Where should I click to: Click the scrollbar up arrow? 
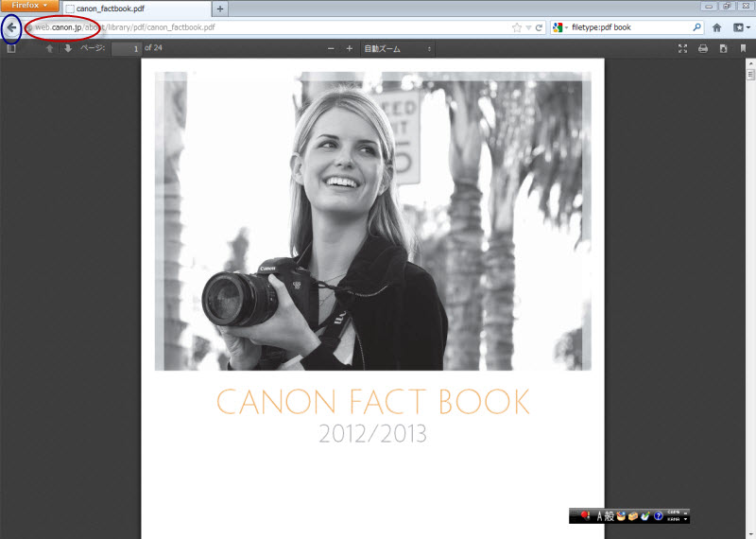click(750, 62)
